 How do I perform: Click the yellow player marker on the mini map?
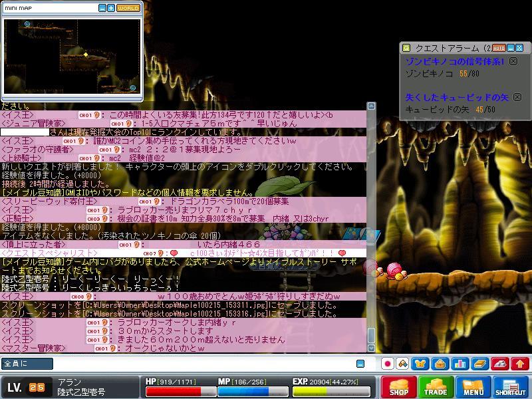click(x=86, y=55)
